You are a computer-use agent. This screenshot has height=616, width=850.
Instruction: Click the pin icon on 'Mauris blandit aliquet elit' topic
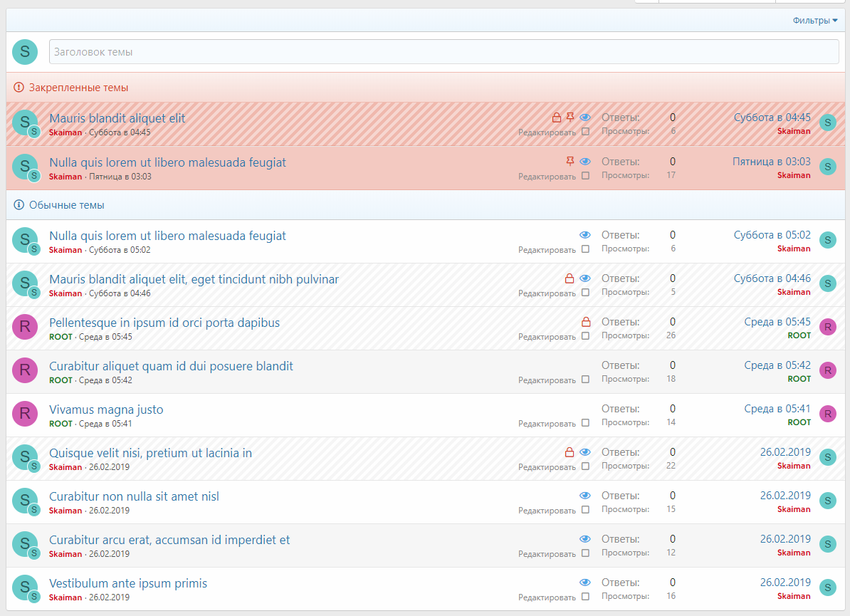coord(570,118)
